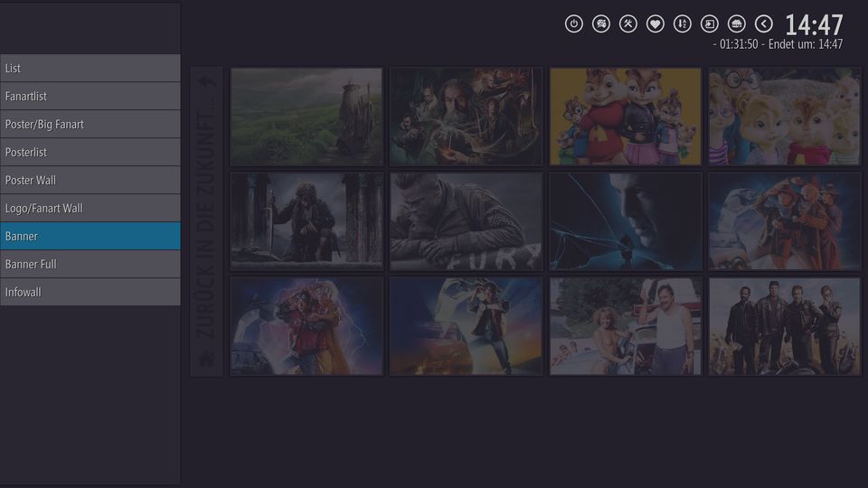Open Gandalf green hills fanart thumbnail
This screenshot has height=488, width=868.
[x=307, y=117]
